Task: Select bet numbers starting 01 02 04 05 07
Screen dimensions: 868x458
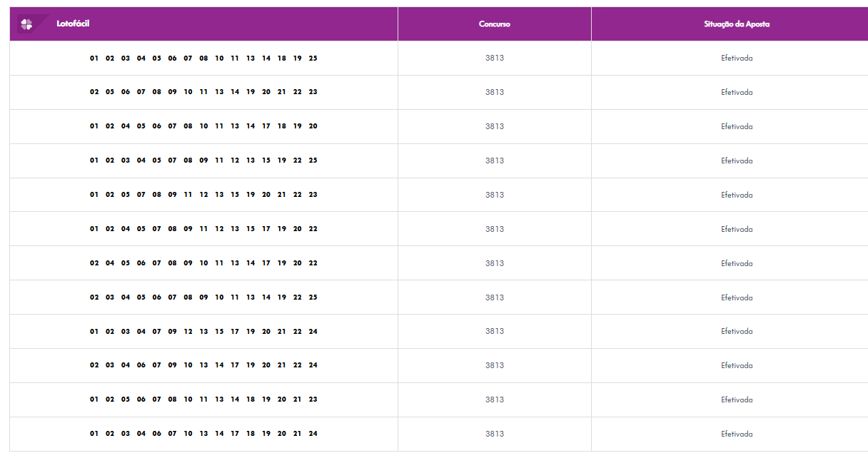Action: pyautogui.click(x=203, y=229)
